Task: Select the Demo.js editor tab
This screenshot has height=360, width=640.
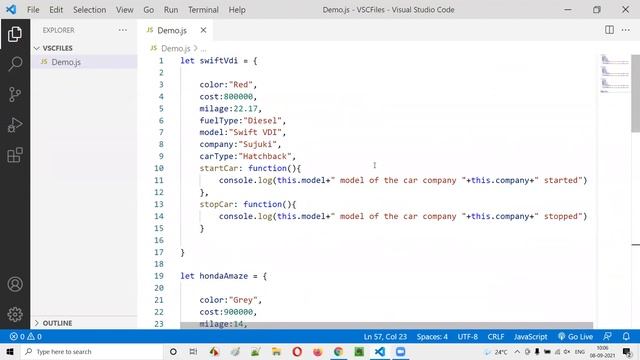Action: click(x=171, y=30)
